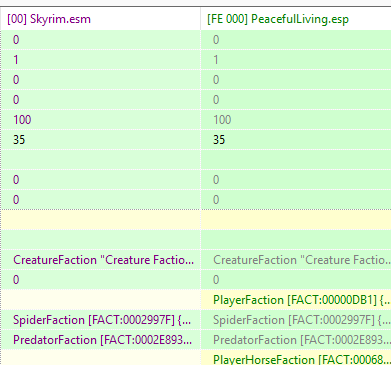Select SpiderFaction [FACT:0002997F] in Skyrim.esm column
The image size is (391, 365).
[100, 320]
